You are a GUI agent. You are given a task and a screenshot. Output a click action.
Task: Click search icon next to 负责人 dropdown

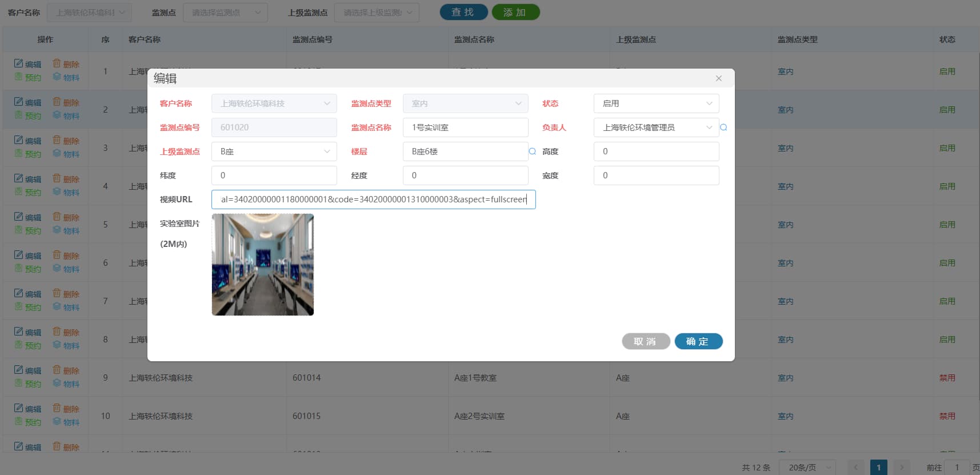(723, 127)
